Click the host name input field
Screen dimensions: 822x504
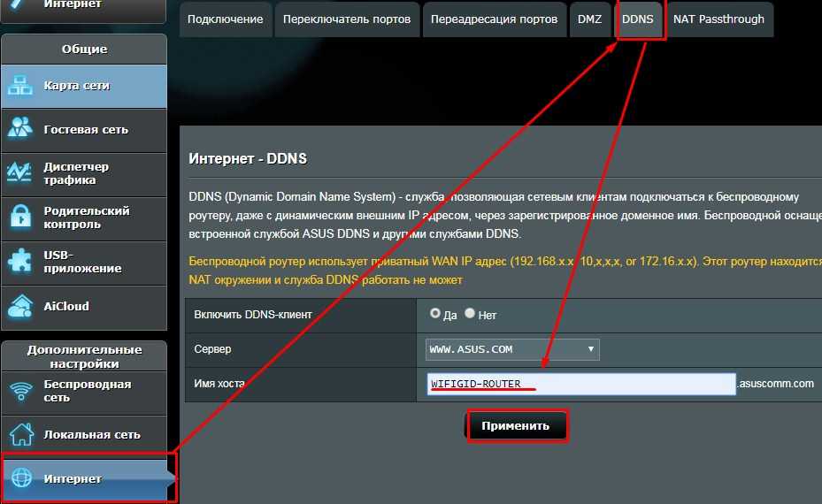pos(580,384)
